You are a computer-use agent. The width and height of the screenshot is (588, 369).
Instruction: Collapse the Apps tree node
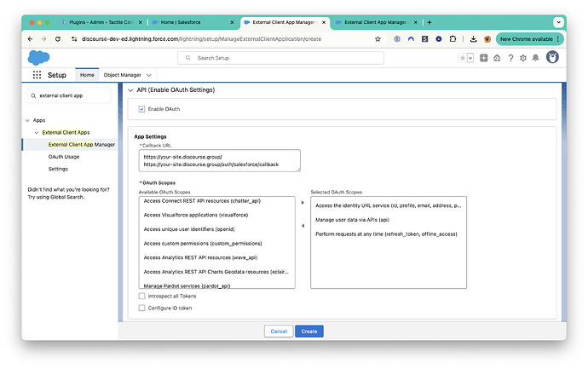point(27,120)
